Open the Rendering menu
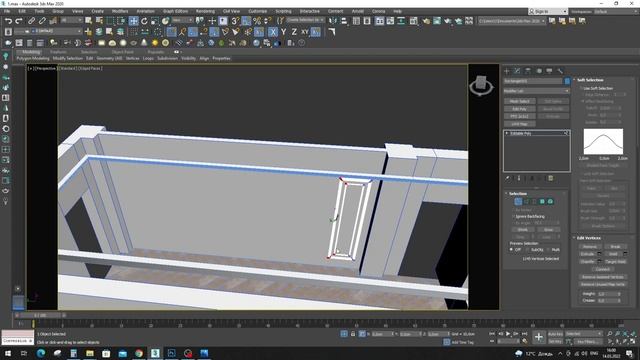Viewport: 640px width, 360px height. click(205, 11)
